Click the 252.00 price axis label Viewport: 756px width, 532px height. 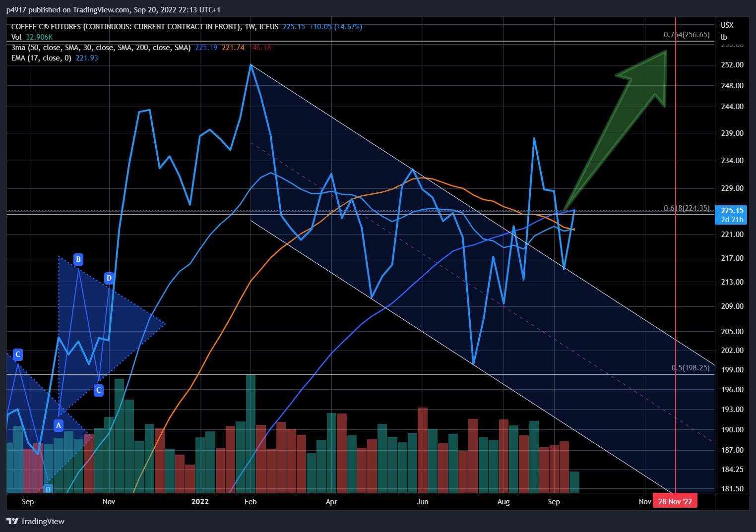coord(732,65)
